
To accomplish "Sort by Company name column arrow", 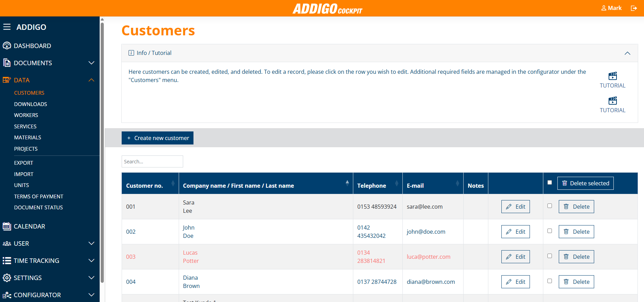I will [x=347, y=183].
